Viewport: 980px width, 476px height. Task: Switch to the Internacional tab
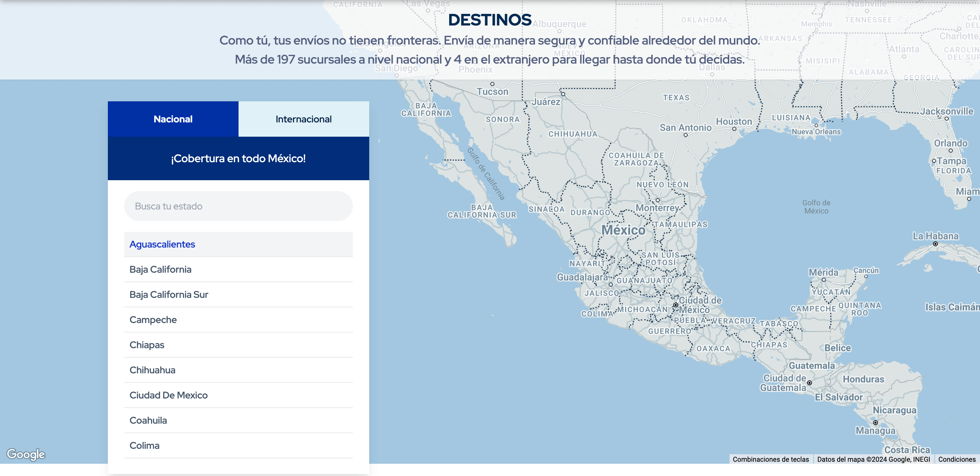click(x=303, y=119)
